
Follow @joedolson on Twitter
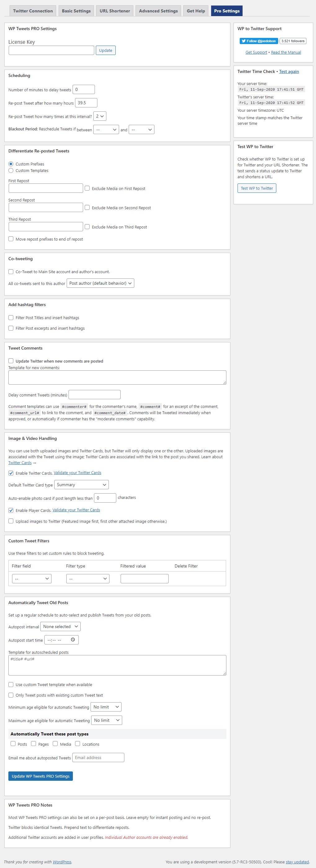coord(259,41)
